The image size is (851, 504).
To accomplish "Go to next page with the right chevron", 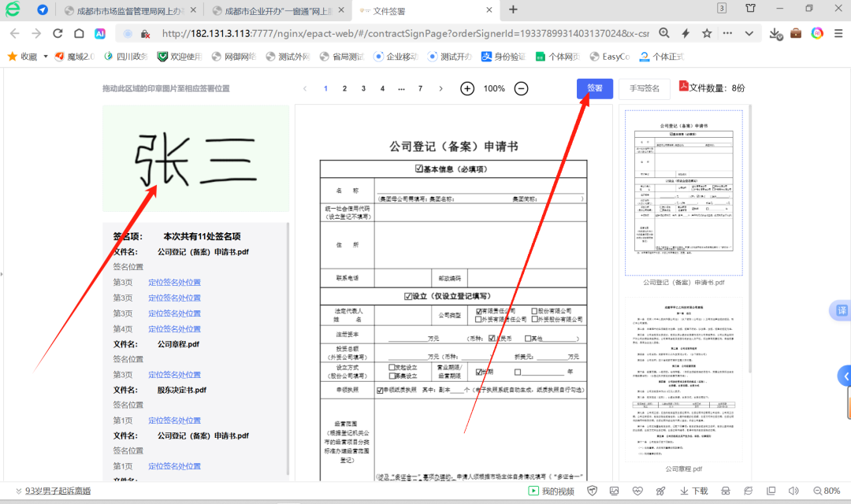I will [440, 88].
